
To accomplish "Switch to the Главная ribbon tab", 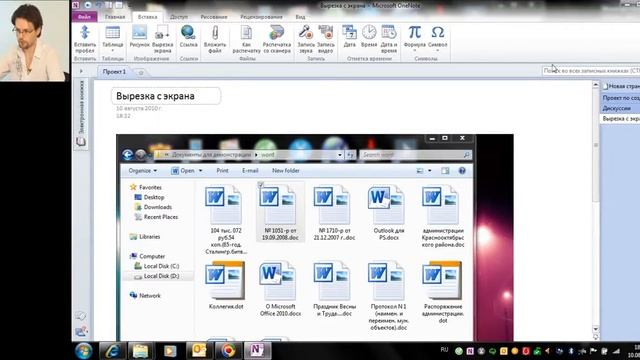I will pyautogui.click(x=115, y=17).
